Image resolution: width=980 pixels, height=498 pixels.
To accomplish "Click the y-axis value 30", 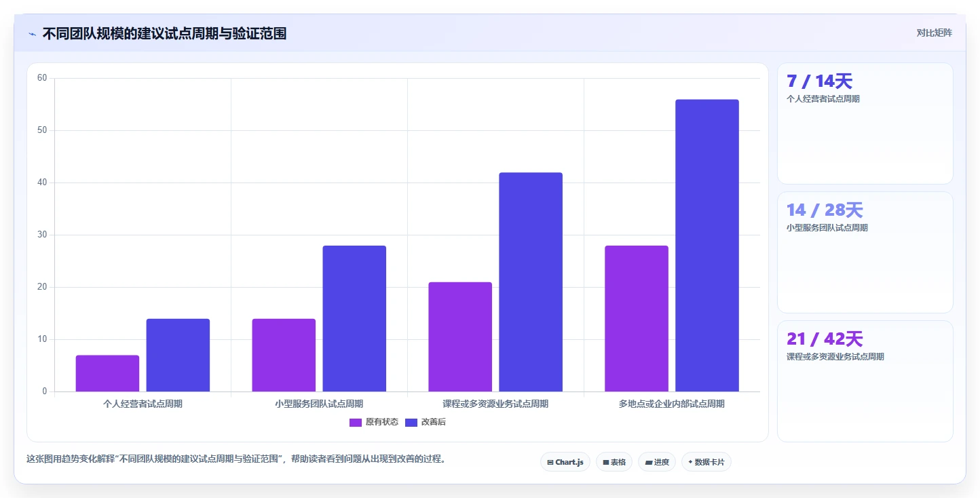I will tap(42, 235).
